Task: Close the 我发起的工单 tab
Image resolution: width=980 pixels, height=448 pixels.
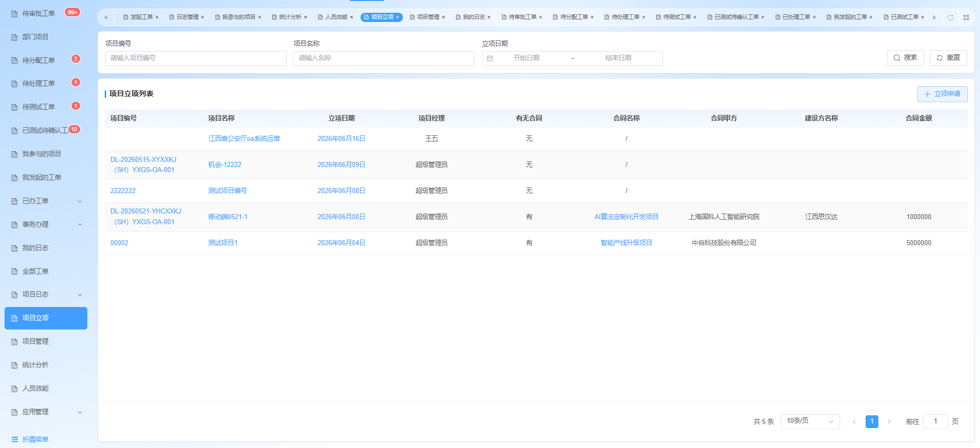Action: point(871,17)
